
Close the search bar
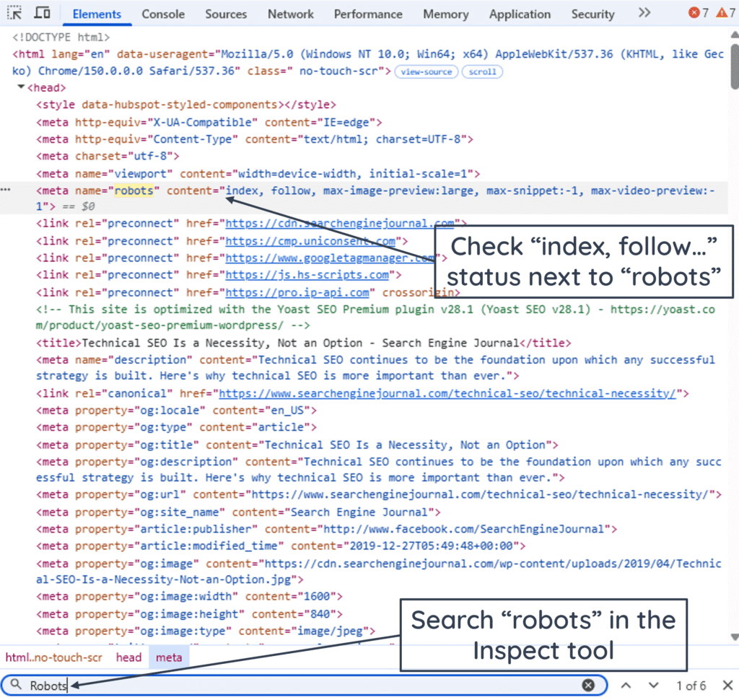tap(727, 685)
